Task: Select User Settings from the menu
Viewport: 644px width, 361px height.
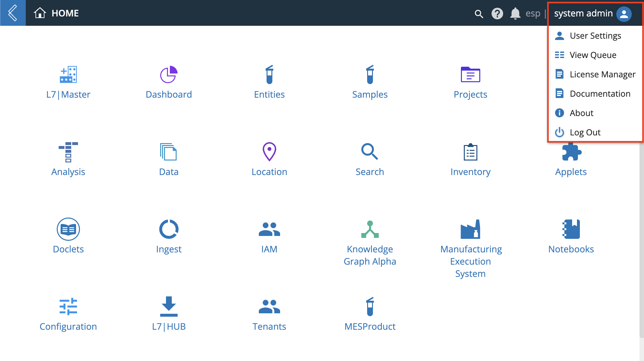Action: (x=595, y=35)
